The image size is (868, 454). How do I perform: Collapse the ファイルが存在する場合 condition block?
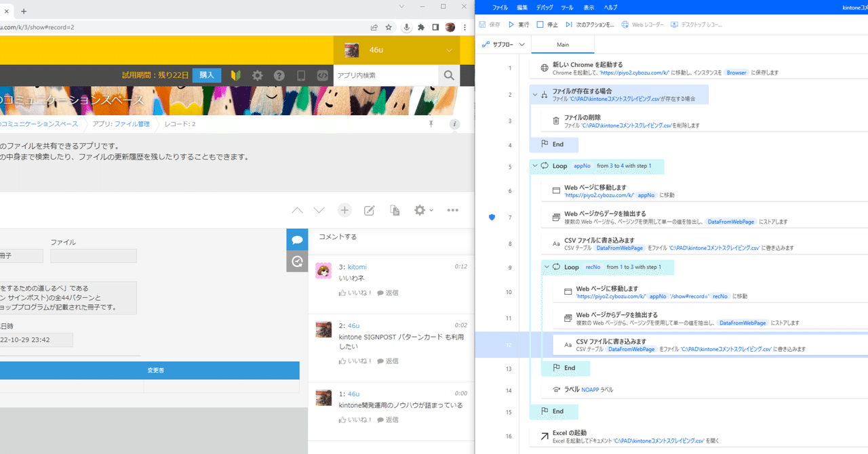pyautogui.click(x=535, y=95)
